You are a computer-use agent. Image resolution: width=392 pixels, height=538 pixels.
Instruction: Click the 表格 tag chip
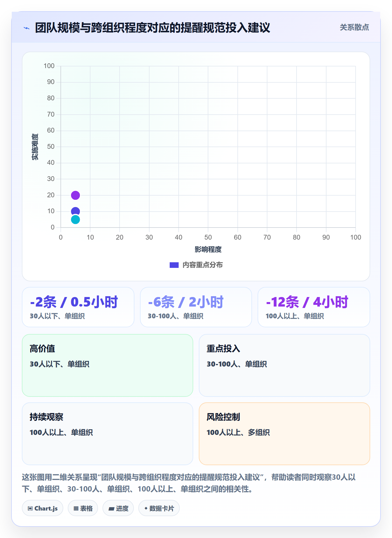[83, 508]
